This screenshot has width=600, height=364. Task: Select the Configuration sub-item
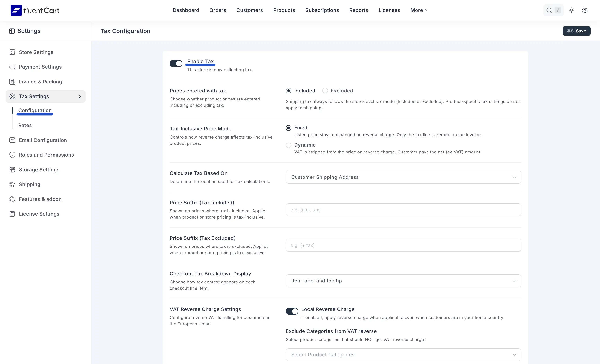coord(35,110)
